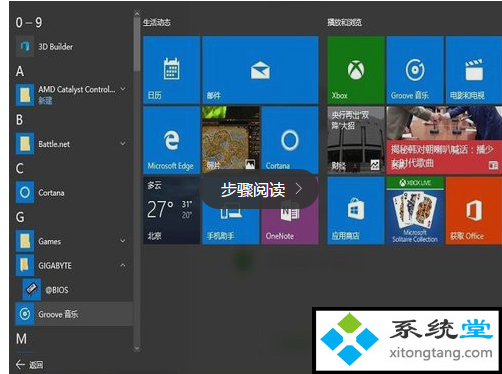The image size is (502, 374).
Task: Open the 邮件 mail tile
Action: [x=260, y=70]
